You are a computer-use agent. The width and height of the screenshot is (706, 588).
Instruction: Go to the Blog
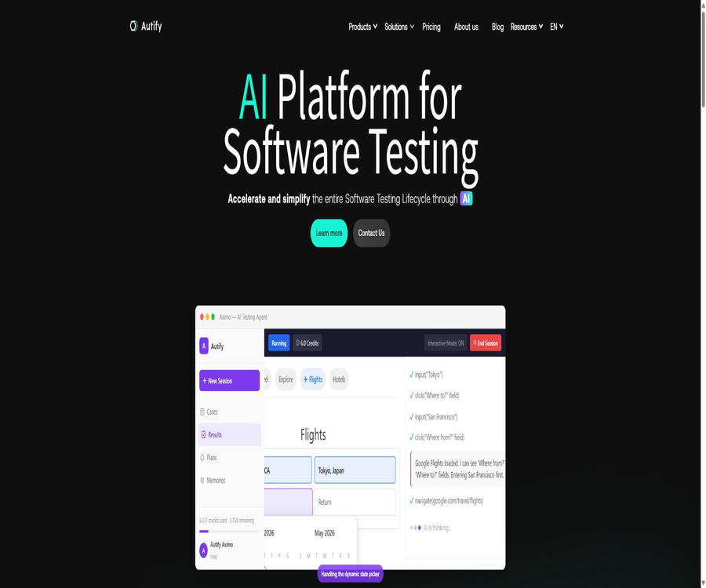point(497,27)
